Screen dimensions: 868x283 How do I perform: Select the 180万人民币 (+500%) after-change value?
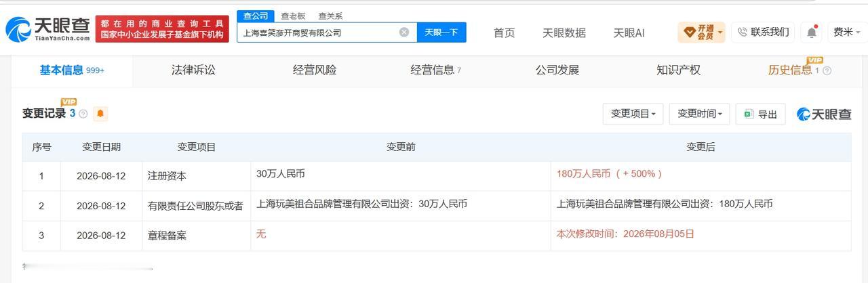pyautogui.click(x=609, y=174)
